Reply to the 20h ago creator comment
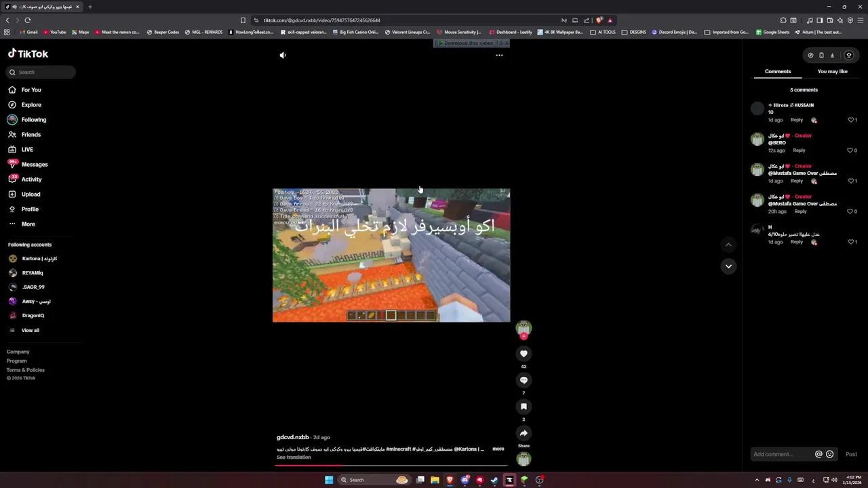The image size is (868, 488). [800, 211]
